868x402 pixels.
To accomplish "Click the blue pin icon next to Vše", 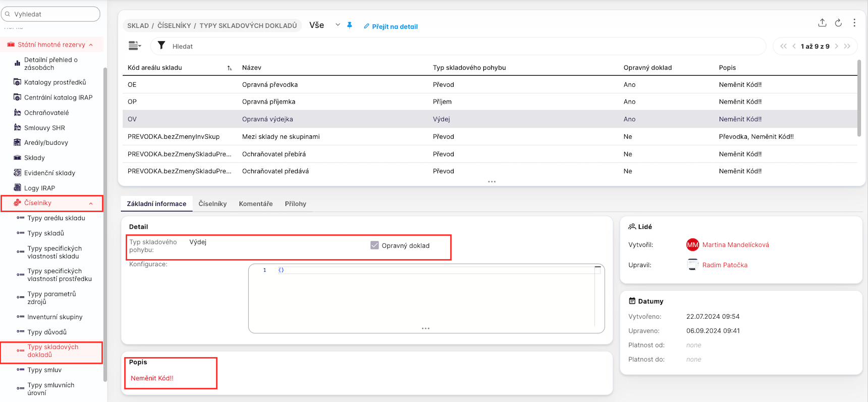I will (x=349, y=25).
